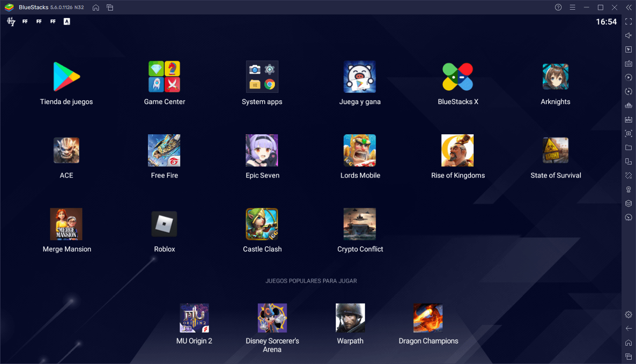Viewport: 636px width, 364px height.
Task: Click the A notification icon in status bar
Action: point(67,21)
